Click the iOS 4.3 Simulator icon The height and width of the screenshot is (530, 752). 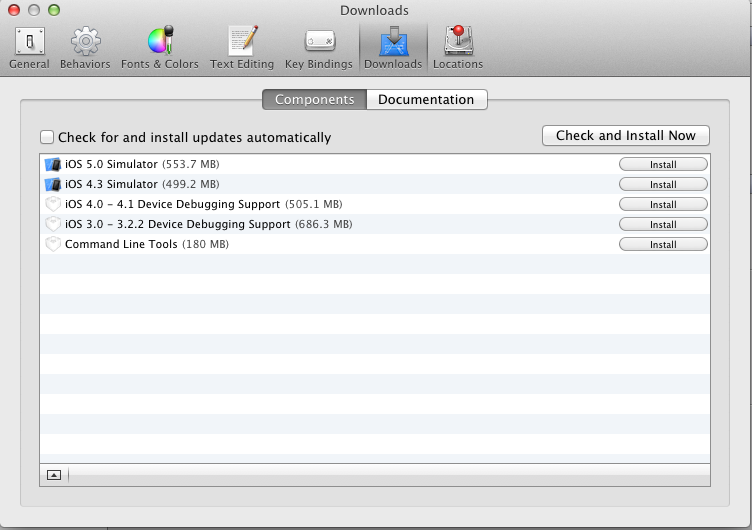53,185
